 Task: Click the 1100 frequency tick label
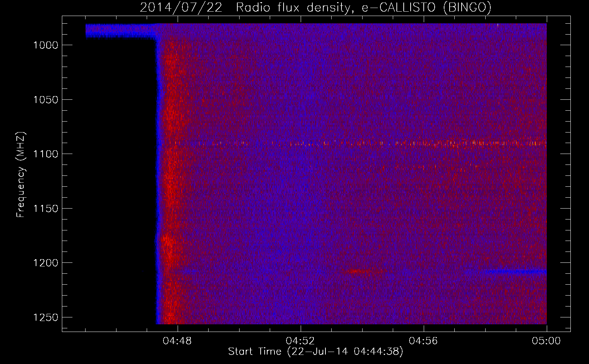[46, 154]
